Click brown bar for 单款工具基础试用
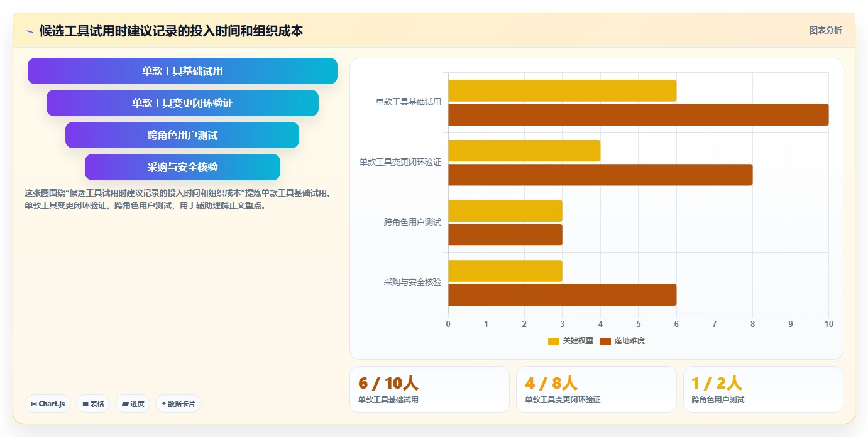Viewport: 868px width, 437px height. [638, 114]
